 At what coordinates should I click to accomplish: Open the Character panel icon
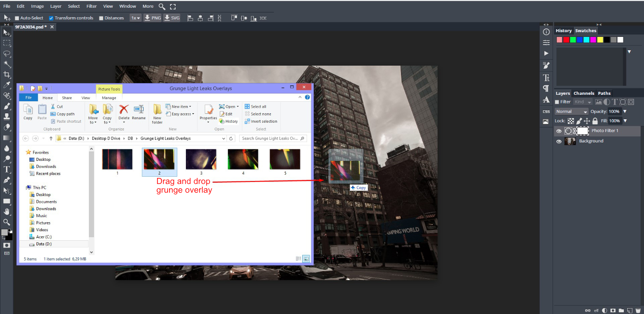[546, 78]
